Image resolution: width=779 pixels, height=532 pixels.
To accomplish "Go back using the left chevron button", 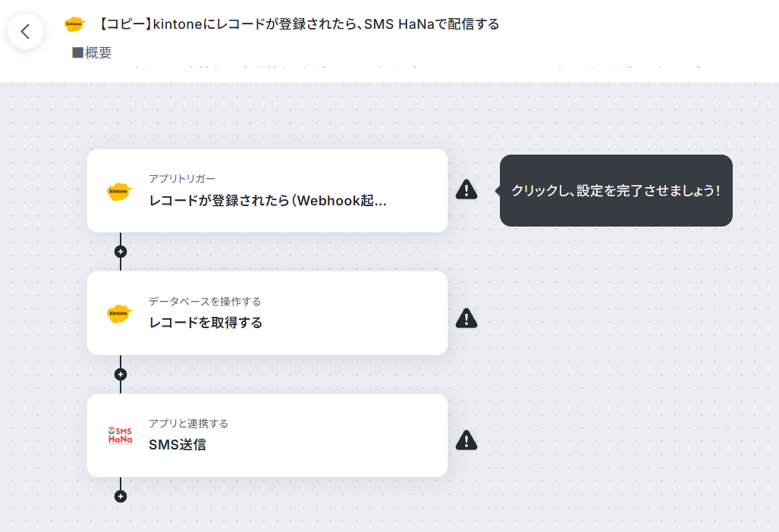I will pyautogui.click(x=26, y=31).
